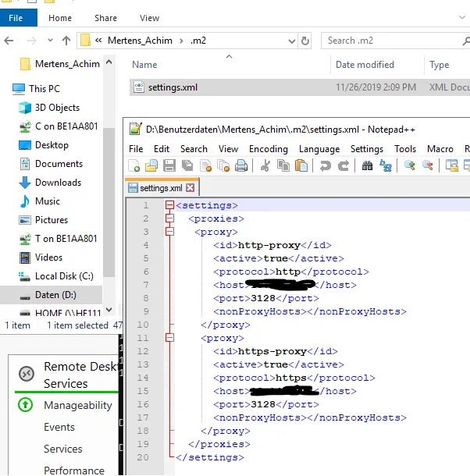Expand the address bar history dropdown
The image size is (470, 476).
[292, 41]
